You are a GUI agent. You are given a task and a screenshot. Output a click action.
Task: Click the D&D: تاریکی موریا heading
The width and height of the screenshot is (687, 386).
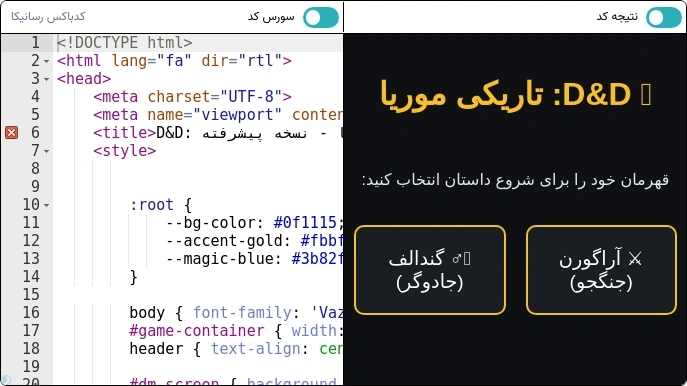(515, 95)
